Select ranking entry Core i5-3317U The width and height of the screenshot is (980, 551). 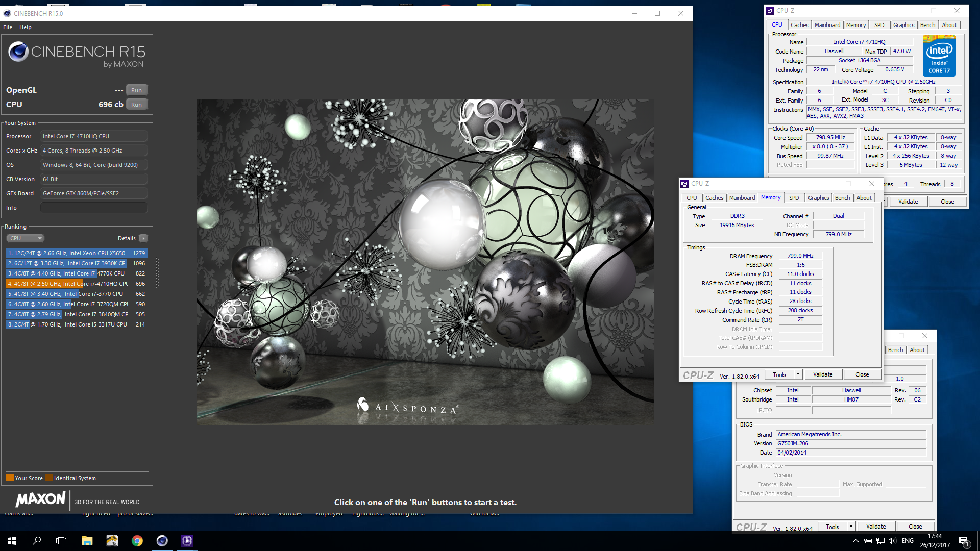click(77, 324)
